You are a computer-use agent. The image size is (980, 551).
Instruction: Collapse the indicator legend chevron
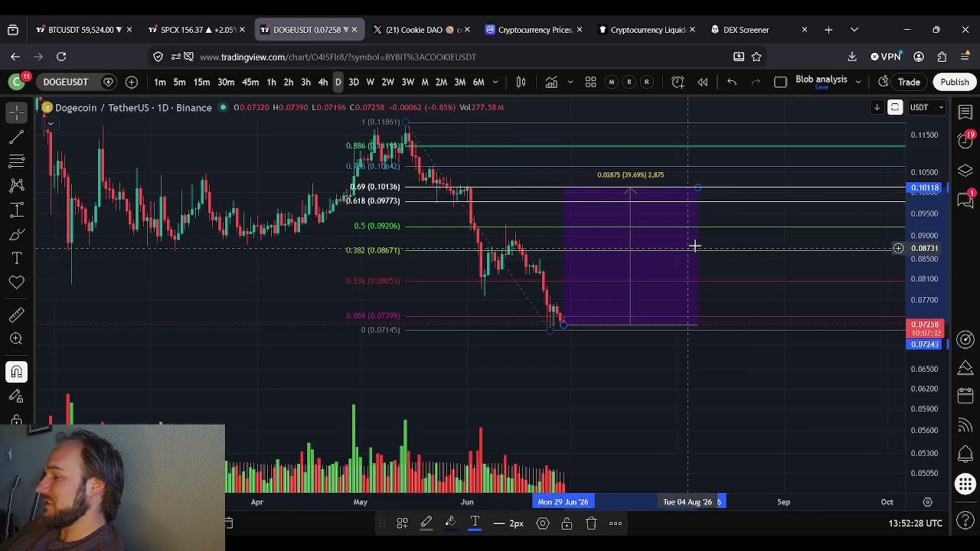(x=51, y=123)
